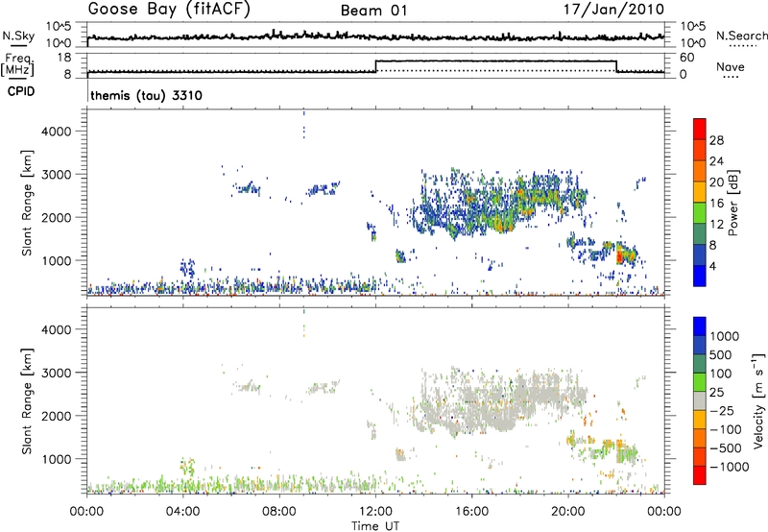
Task: Click the '500' velocity colorbar label
Action: [x=723, y=355]
